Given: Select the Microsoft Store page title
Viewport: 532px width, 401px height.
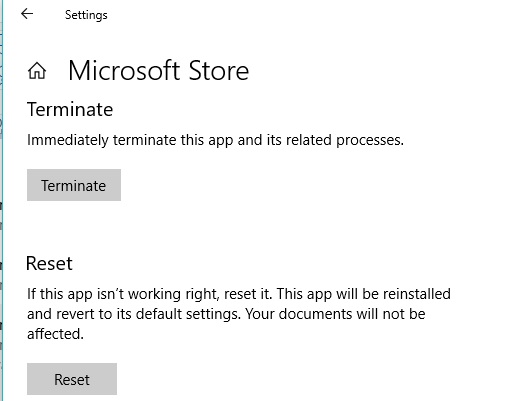Looking at the screenshot, I should (158, 71).
